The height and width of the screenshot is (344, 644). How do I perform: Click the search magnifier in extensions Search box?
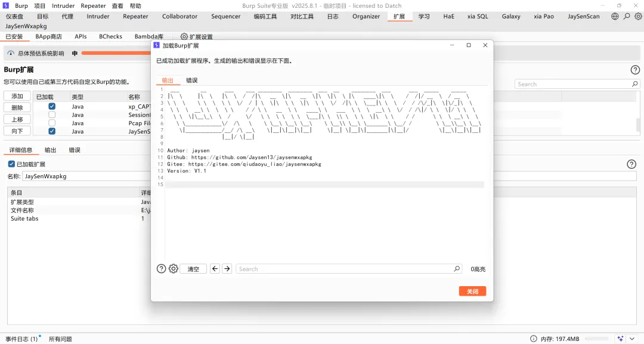(x=634, y=83)
